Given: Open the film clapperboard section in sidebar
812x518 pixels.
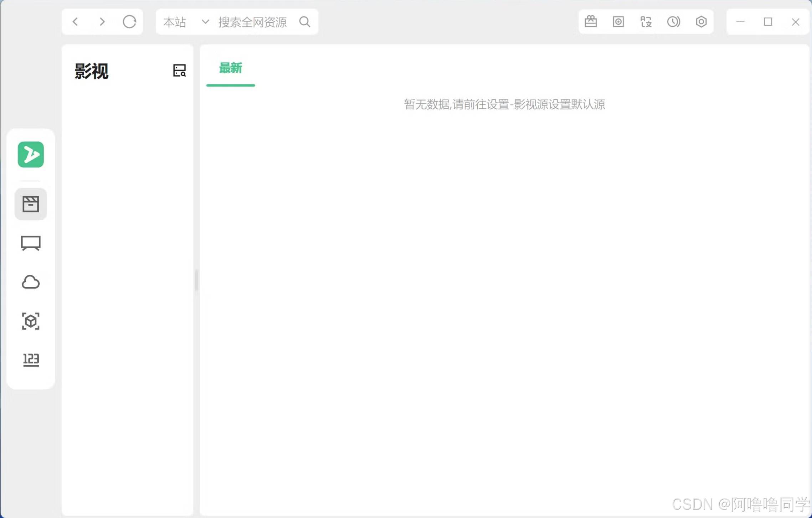Looking at the screenshot, I should click(x=31, y=204).
